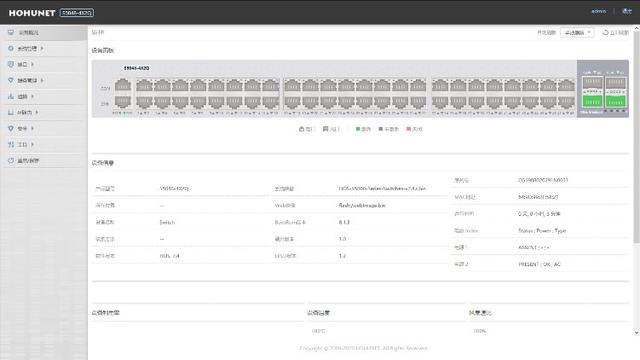Click the logout link right of admin
Viewport: 640px width, 360px height.
627,11
